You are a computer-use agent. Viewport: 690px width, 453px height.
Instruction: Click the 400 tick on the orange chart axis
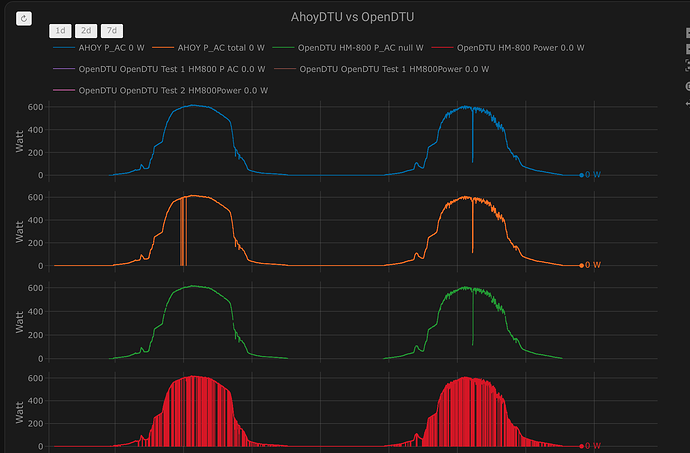[35, 220]
